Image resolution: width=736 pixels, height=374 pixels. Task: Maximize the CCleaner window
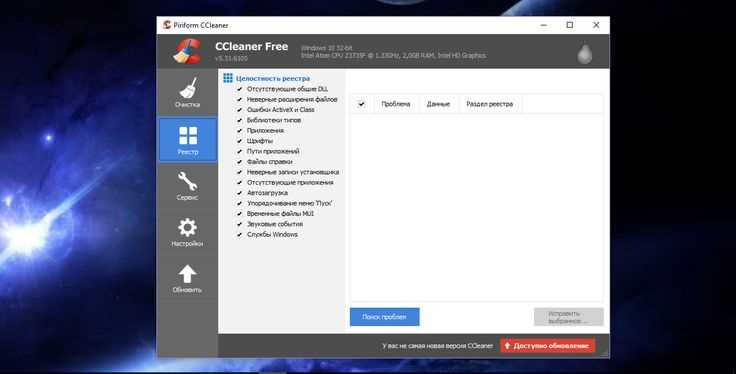coord(570,25)
